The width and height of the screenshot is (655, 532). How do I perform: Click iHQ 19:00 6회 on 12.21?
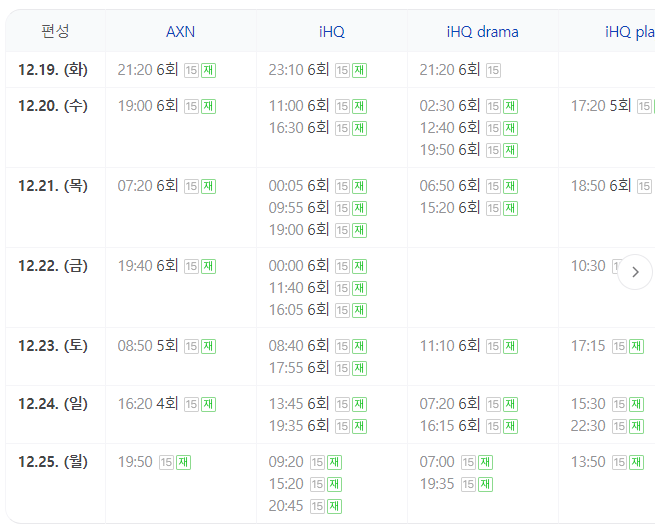[318, 230]
